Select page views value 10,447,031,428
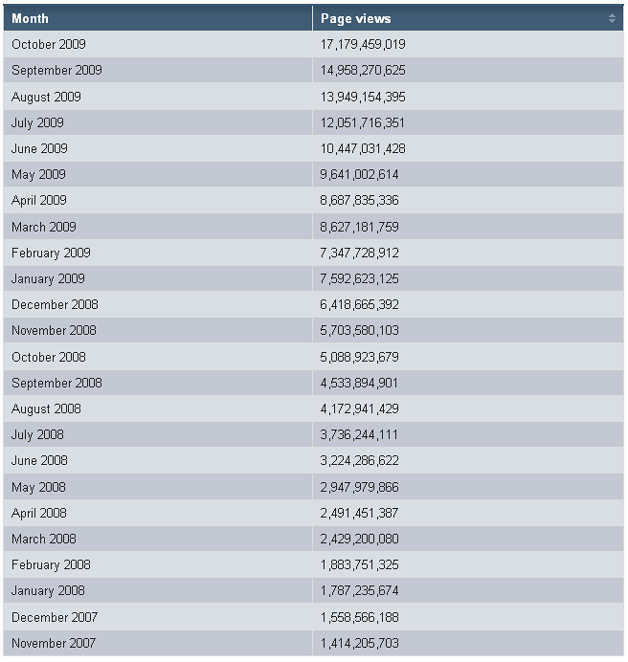 (x=363, y=149)
